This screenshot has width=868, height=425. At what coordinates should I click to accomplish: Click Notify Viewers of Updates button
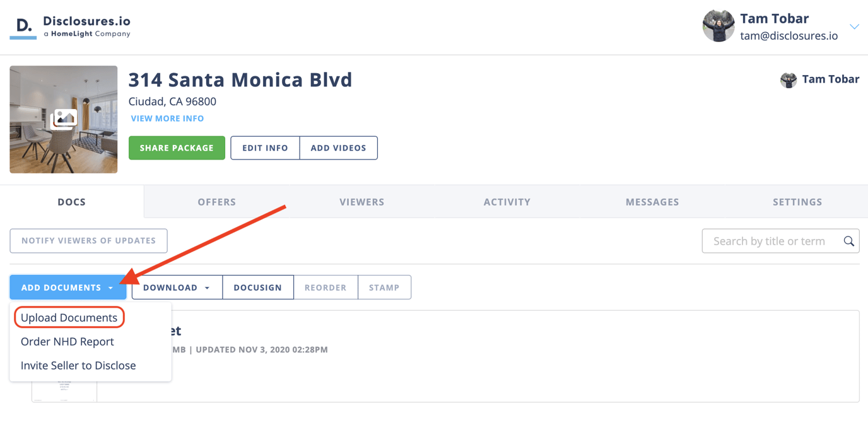pyautogui.click(x=88, y=241)
